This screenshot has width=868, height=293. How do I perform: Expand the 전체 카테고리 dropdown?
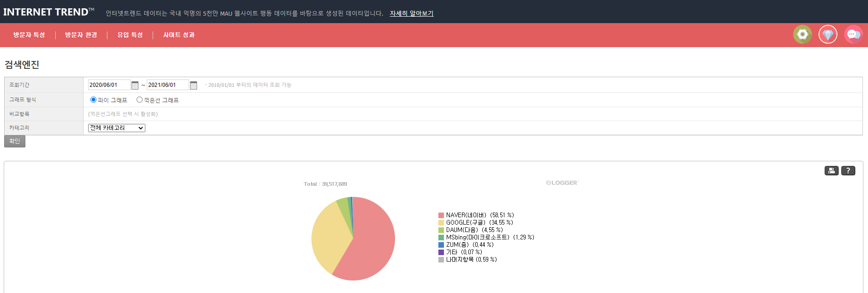[117, 128]
